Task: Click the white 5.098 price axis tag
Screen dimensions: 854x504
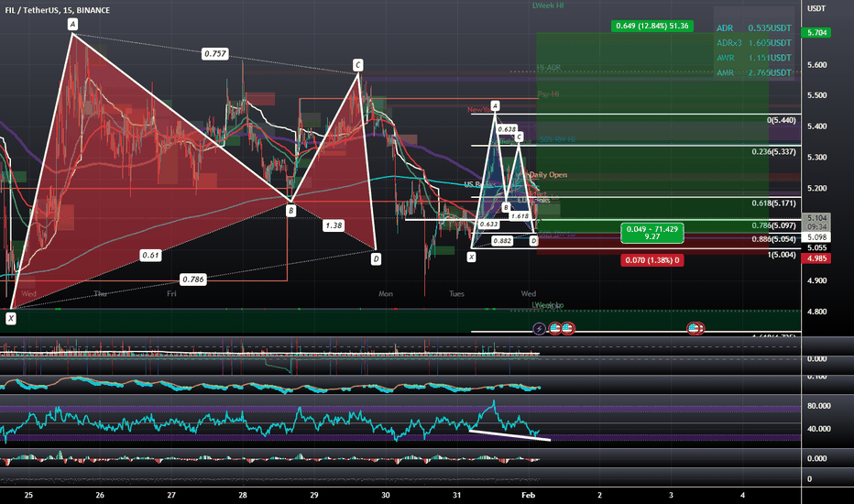Action: tap(816, 237)
